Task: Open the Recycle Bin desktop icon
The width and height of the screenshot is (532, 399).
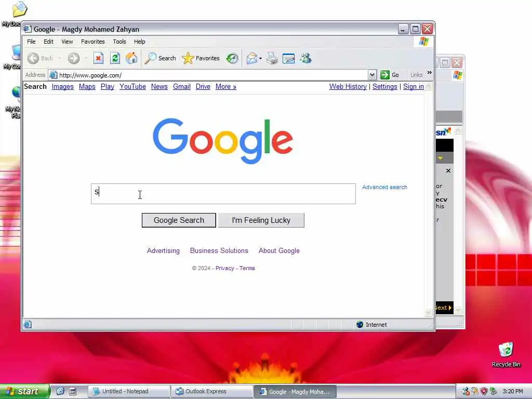Action: 506,354
